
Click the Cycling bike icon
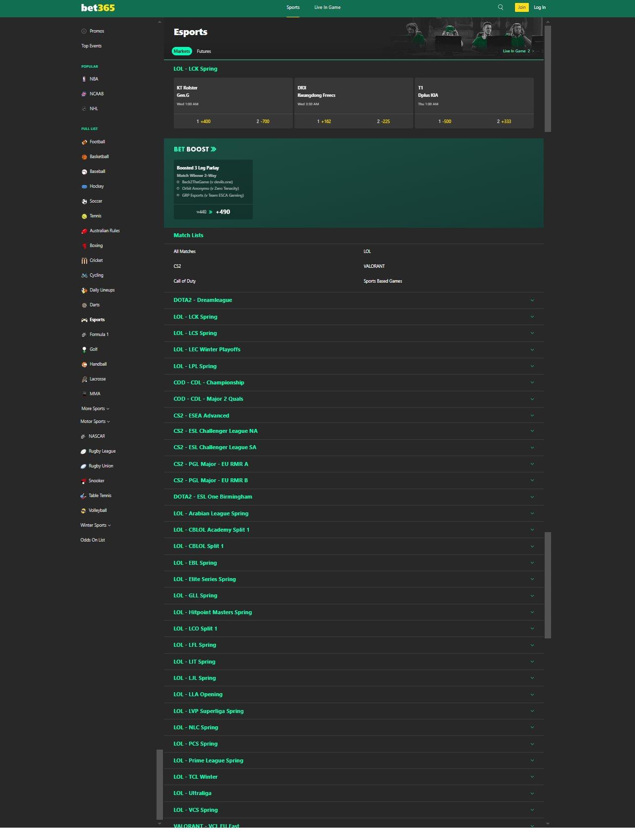point(84,275)
